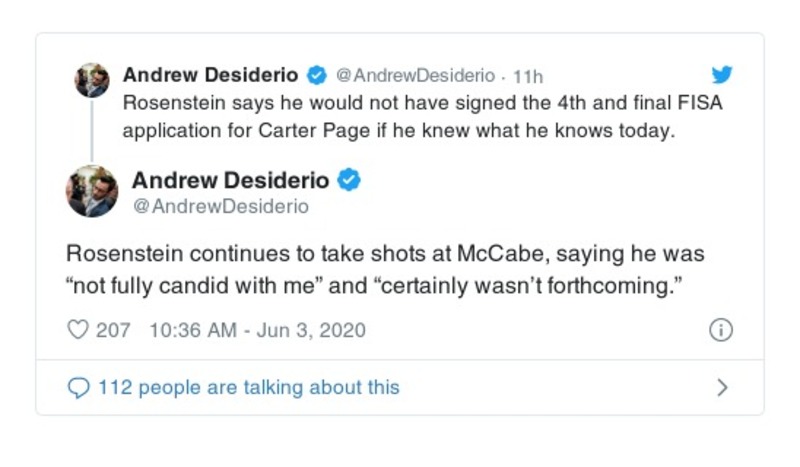This screenshot has width=800, height=467.
Task: Click the Twitter bird logo
Action: pos(721,74)
